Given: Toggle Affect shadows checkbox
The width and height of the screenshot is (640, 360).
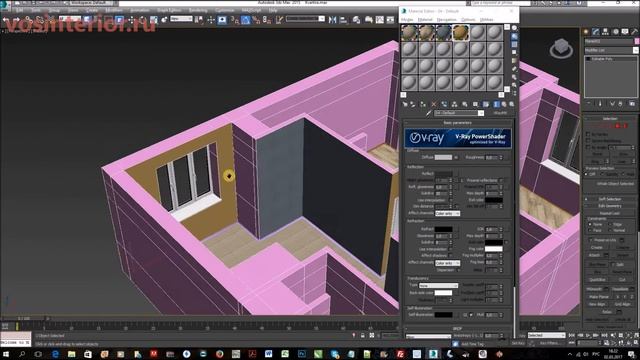Looking at the screenshot, I should tap(451, 256).
